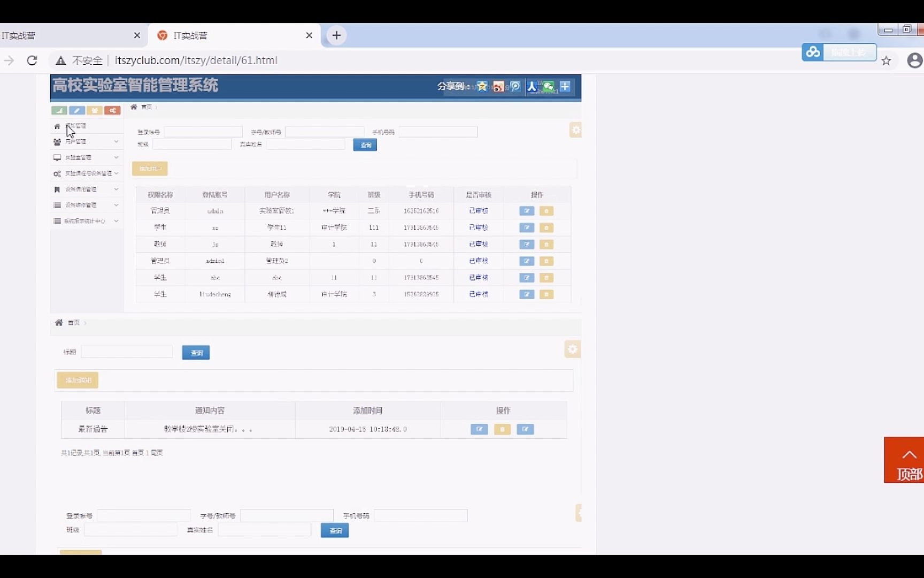Open the gear settings beside the user search form
924x578 pixels.
pos(575,130)
